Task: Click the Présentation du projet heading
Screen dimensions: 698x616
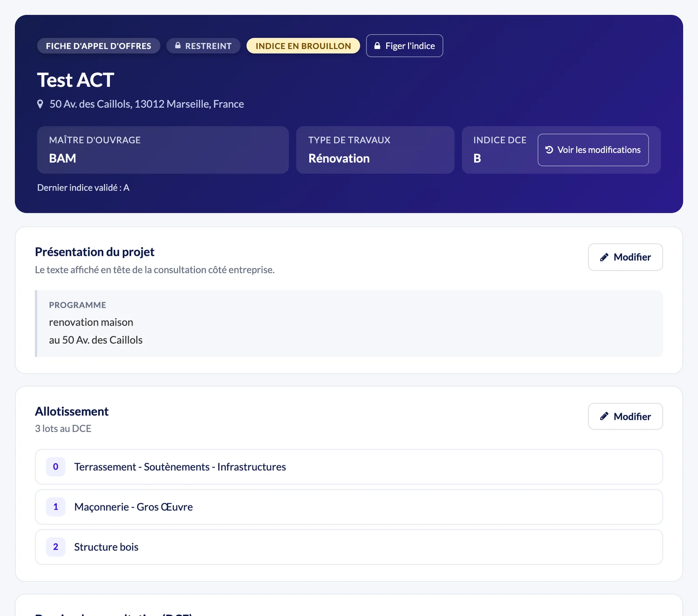Action: 95,252
